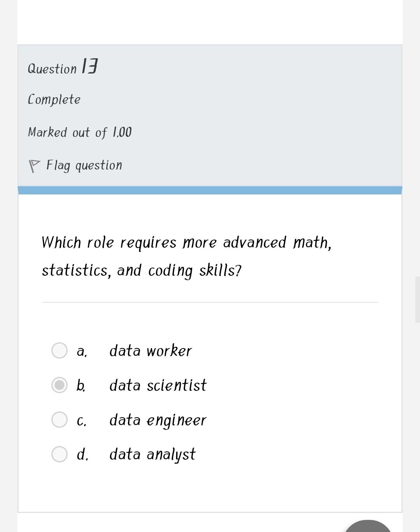
Task: Deselect the currently chosen option b radio button
Action: (x=60, y=385)
